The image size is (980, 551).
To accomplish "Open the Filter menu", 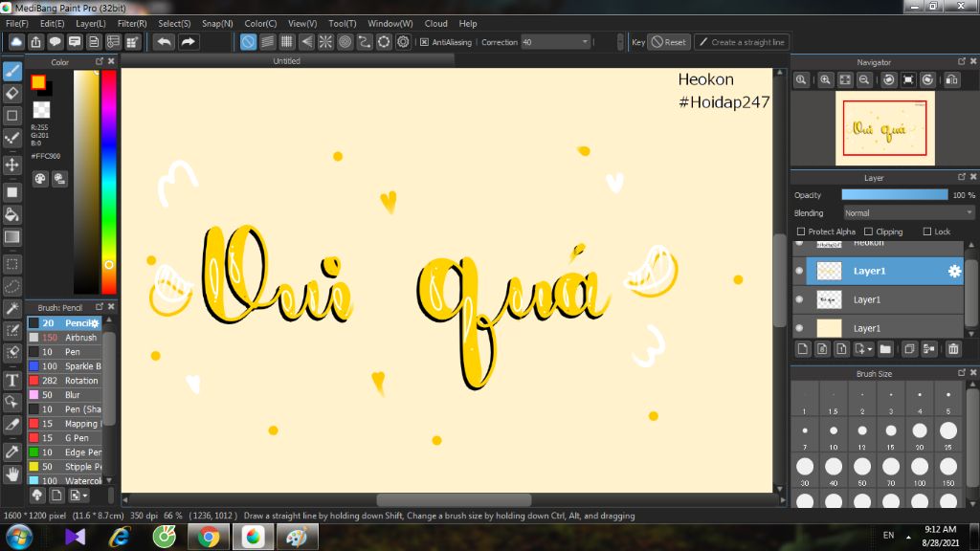I will coord(132,24).
